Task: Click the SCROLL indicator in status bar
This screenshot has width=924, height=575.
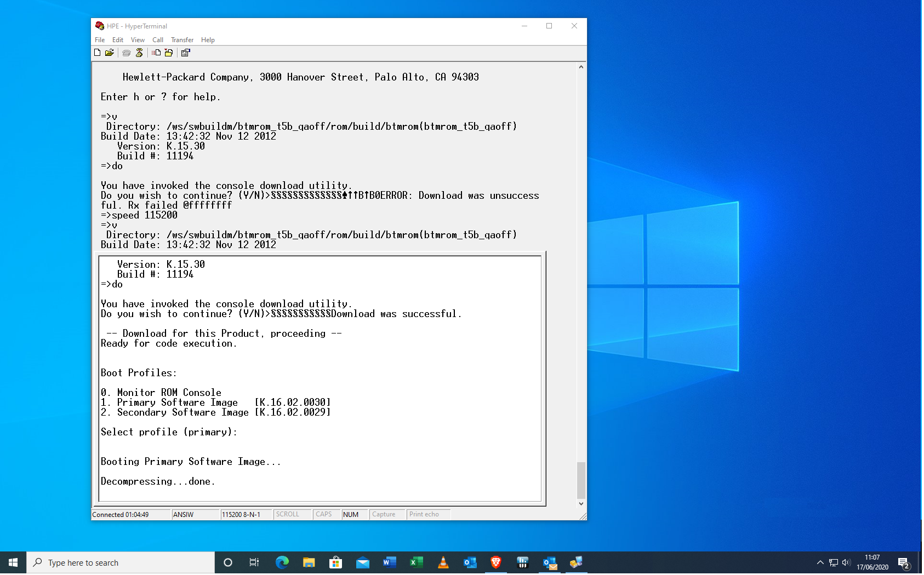Action: pyautogui.click(x=288, y=515)
